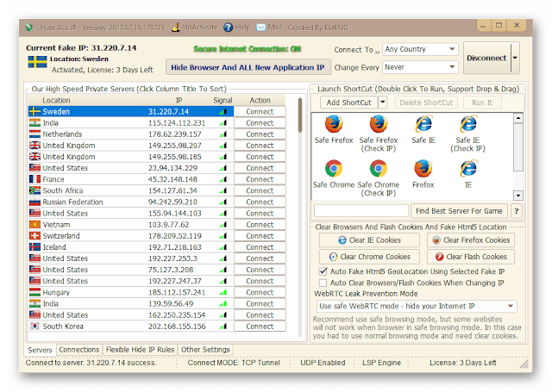Click the shortcut panel scroll up arrow
Viewport: 552px width, 392px height.
[518, 118]
